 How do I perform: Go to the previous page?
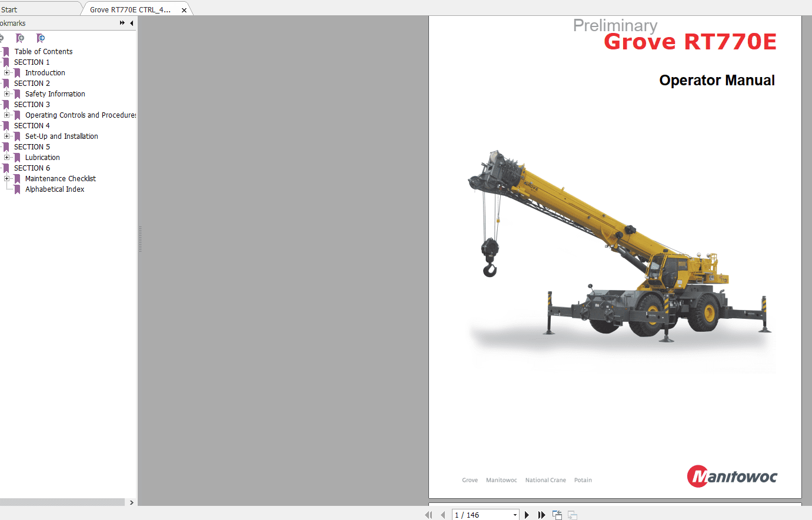point(442,514)
